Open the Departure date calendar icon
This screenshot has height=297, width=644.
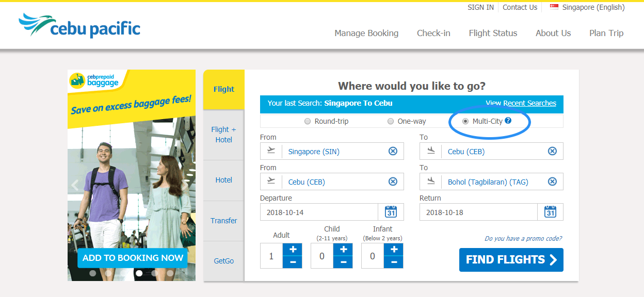tap(391, 212)
